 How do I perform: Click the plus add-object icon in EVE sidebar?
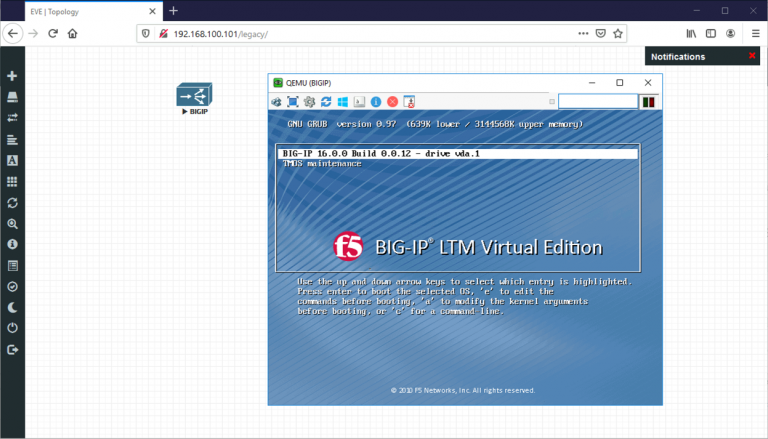click(12, 76)
